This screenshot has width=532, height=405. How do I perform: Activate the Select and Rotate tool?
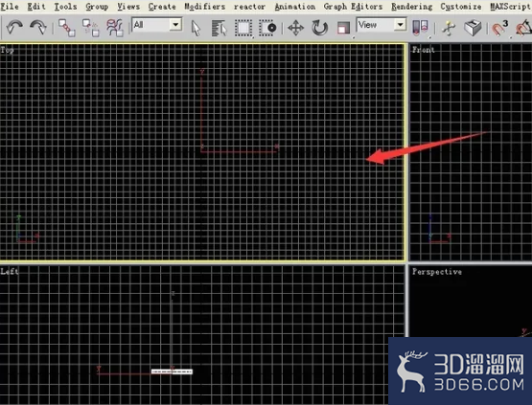(319, 28)
